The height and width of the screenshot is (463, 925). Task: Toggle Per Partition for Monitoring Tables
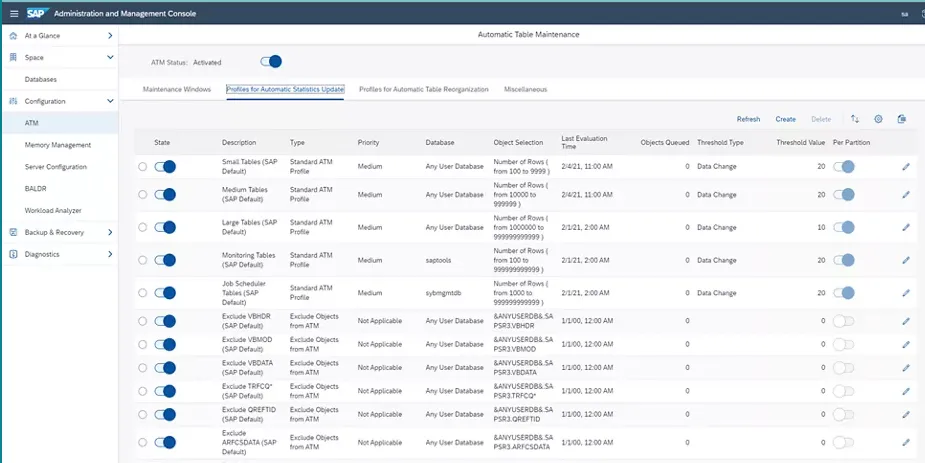point(844,260)
